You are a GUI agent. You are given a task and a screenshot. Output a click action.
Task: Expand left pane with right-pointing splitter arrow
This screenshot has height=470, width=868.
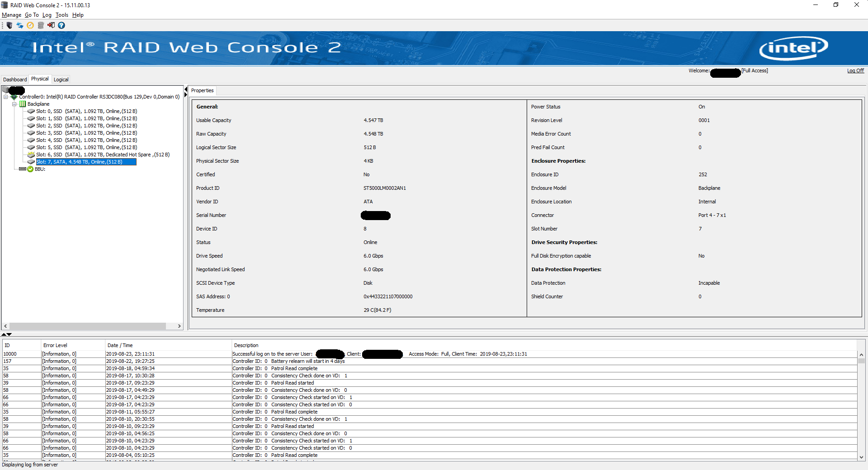[x=186, y=95]
